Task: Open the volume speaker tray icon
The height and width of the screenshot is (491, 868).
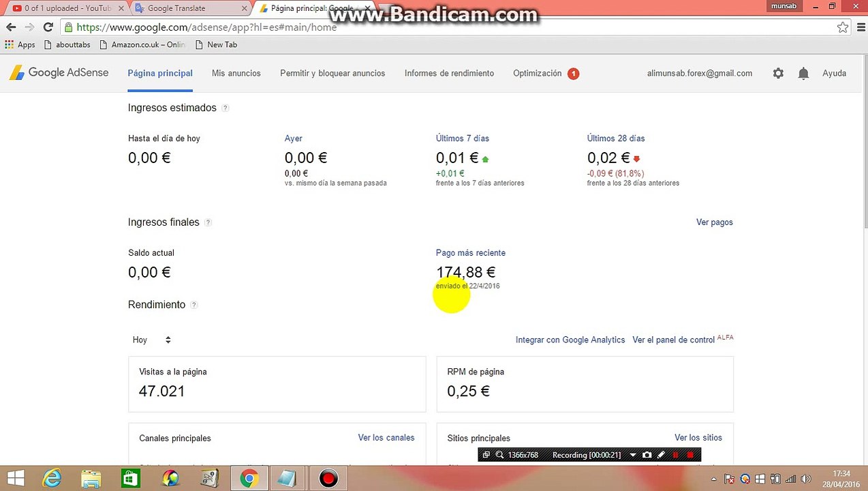Action: point(805,479)
